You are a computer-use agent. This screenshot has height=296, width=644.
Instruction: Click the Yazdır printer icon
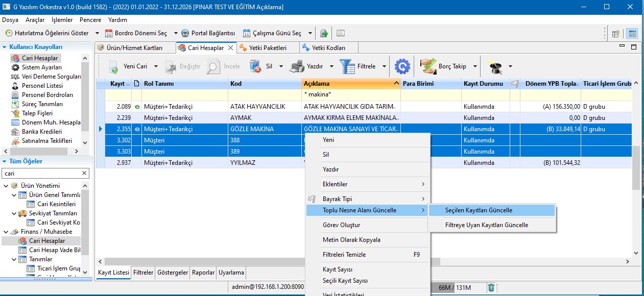[297, 67]
